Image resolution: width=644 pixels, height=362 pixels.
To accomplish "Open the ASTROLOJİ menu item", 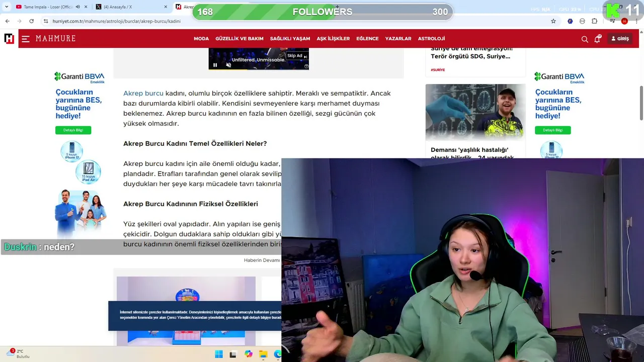I will click(431, 39).
